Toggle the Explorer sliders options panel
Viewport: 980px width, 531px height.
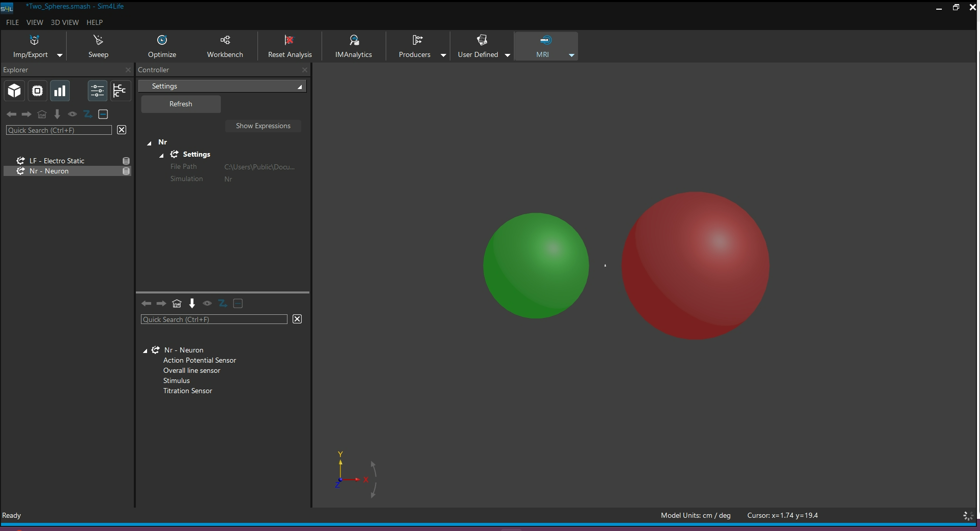97,91
